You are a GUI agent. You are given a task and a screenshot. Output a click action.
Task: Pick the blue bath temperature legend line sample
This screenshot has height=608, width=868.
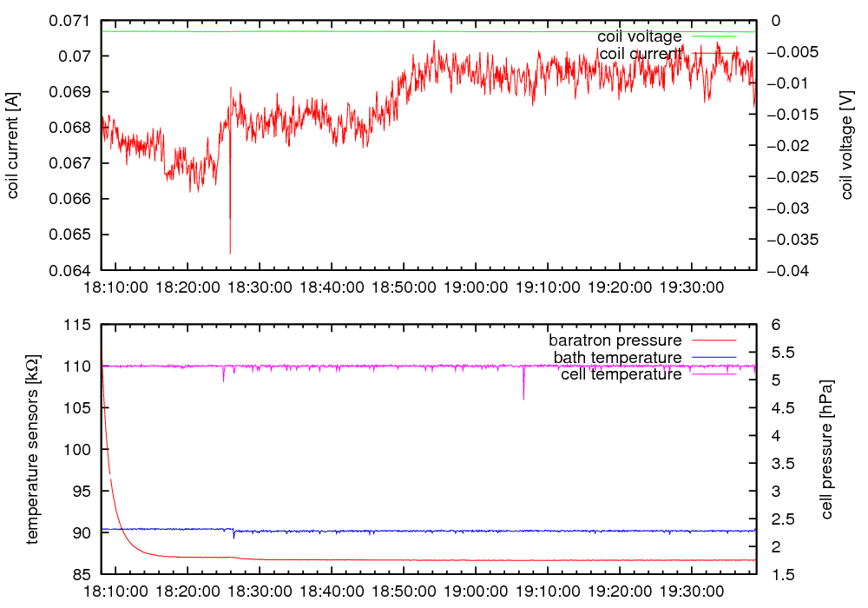tap(713, 357)
